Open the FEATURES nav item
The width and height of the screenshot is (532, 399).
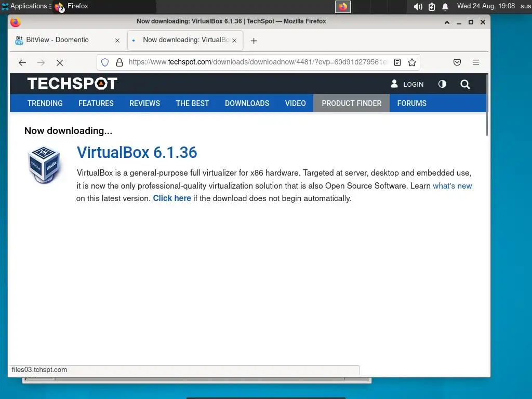tap(96, 103)
